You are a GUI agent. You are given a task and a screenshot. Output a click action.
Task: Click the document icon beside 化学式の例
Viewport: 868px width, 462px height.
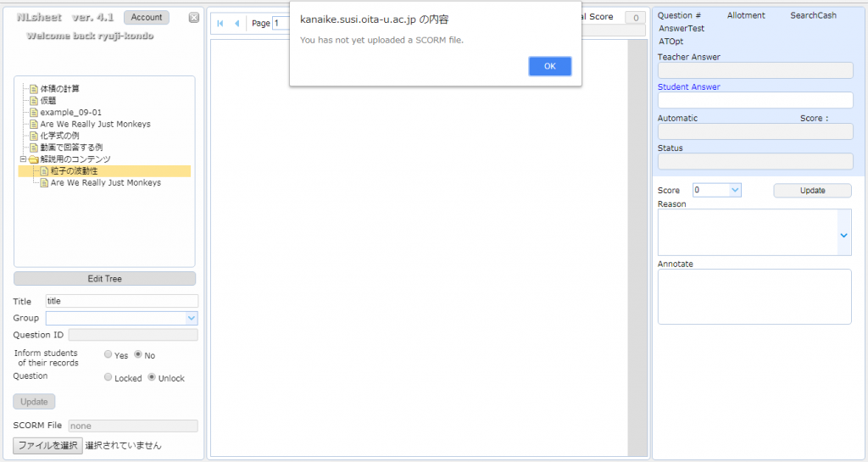[x=34, y=136]
